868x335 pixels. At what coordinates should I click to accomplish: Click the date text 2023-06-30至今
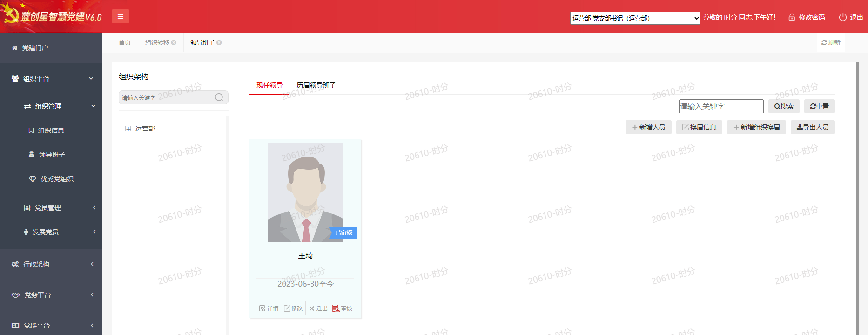click(305, 284)
